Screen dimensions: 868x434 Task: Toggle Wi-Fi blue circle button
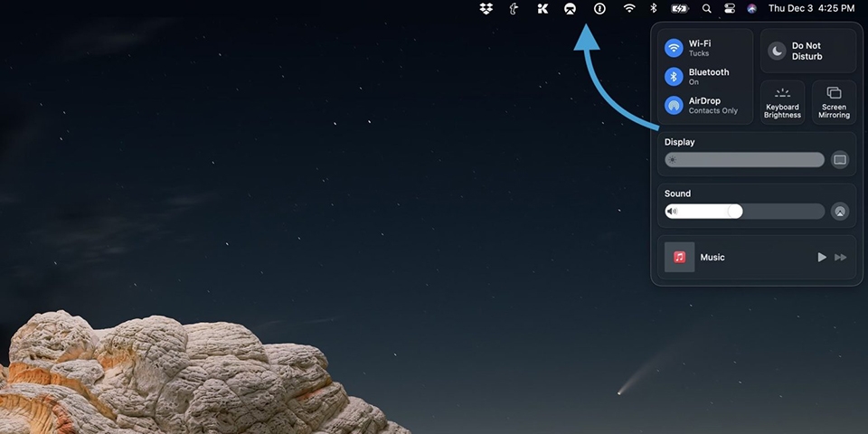click(x=674, y=48)
